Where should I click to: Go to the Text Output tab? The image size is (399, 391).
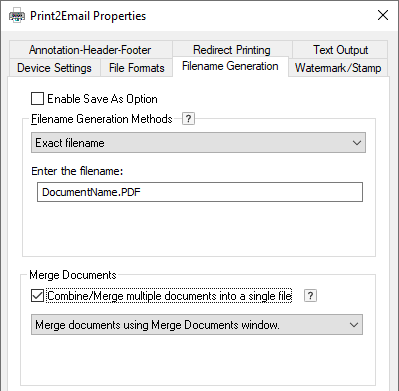click(340, 50)
